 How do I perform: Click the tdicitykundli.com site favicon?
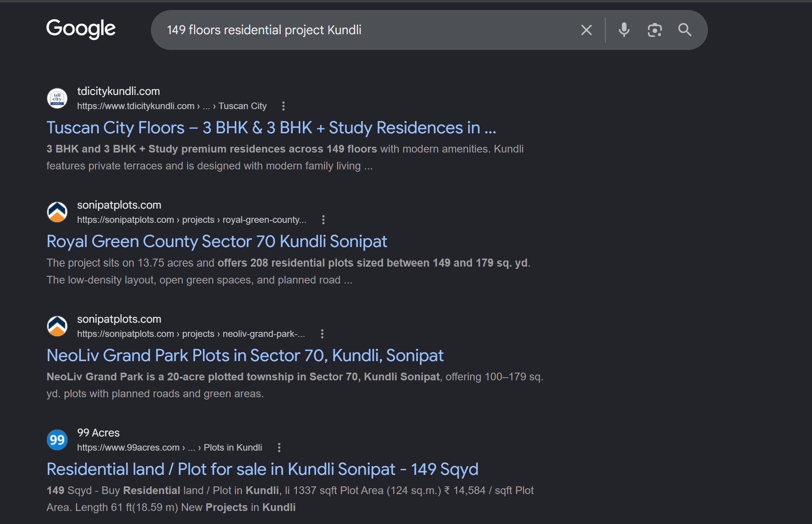click(57, 98)
